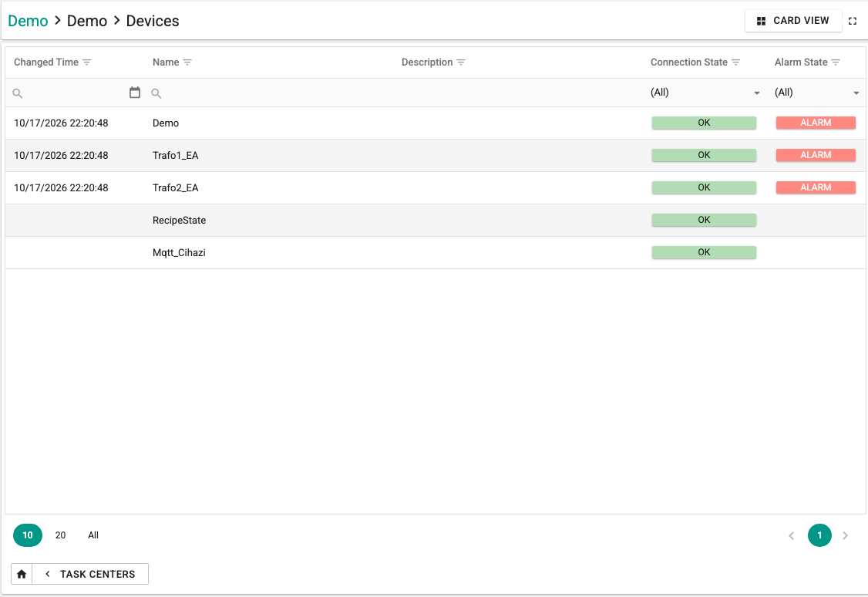868x597 pixels.
Task: Sort by Alarm State column header
Action: coord(800,62)
